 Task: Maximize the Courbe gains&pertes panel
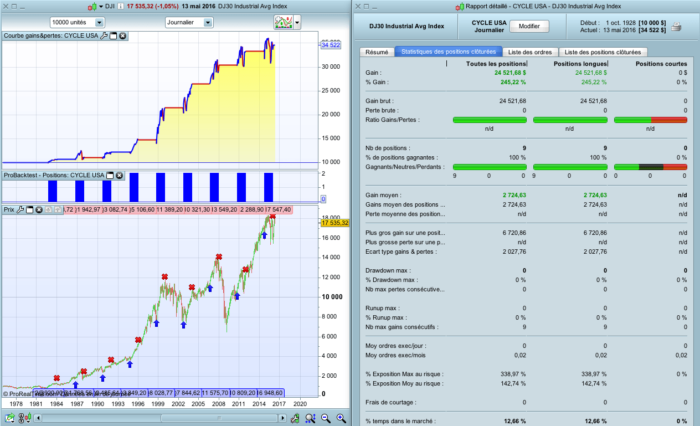113,36
